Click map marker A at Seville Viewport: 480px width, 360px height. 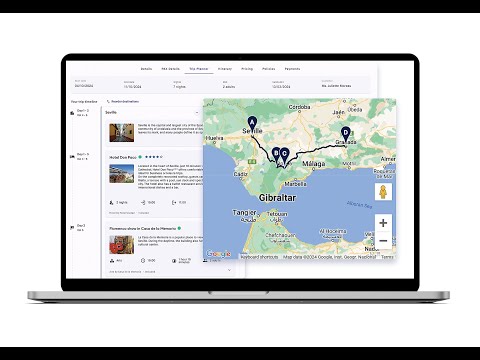tap(252, 124)
